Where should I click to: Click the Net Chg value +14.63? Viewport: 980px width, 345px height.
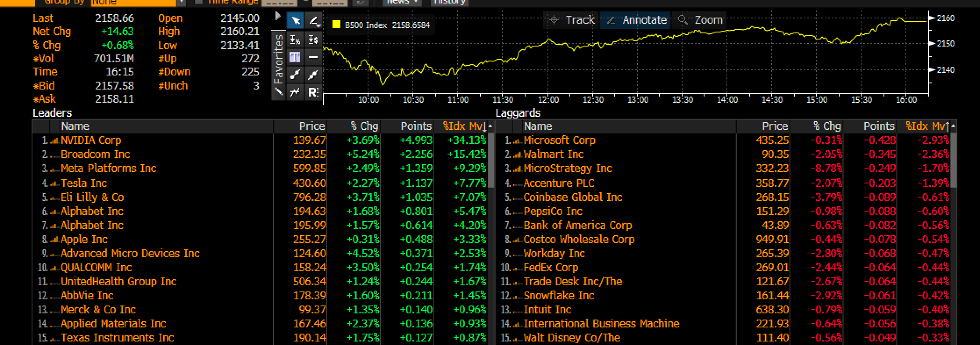(x=117, y=32)
